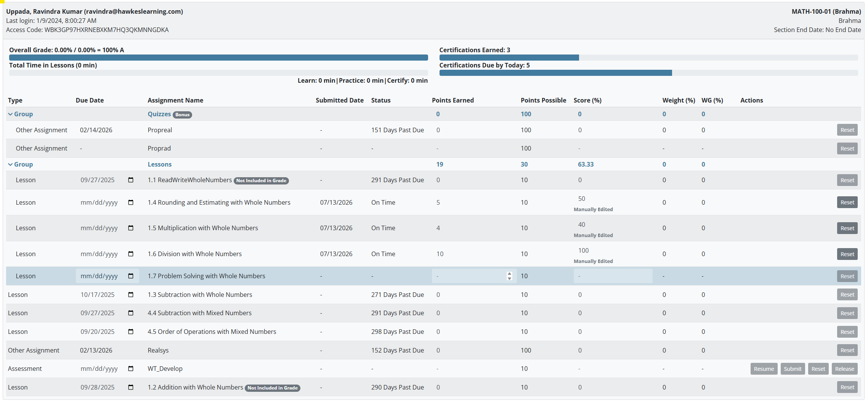The image size is (868, 404).
Task: Collapse the Lessons group chevron
Action: (x=10, y=164)
